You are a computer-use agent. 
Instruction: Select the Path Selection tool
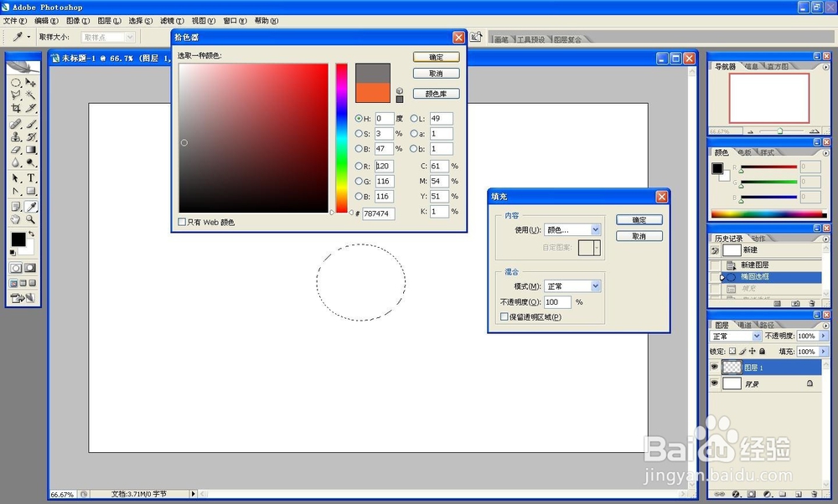[x=16, y=177]
